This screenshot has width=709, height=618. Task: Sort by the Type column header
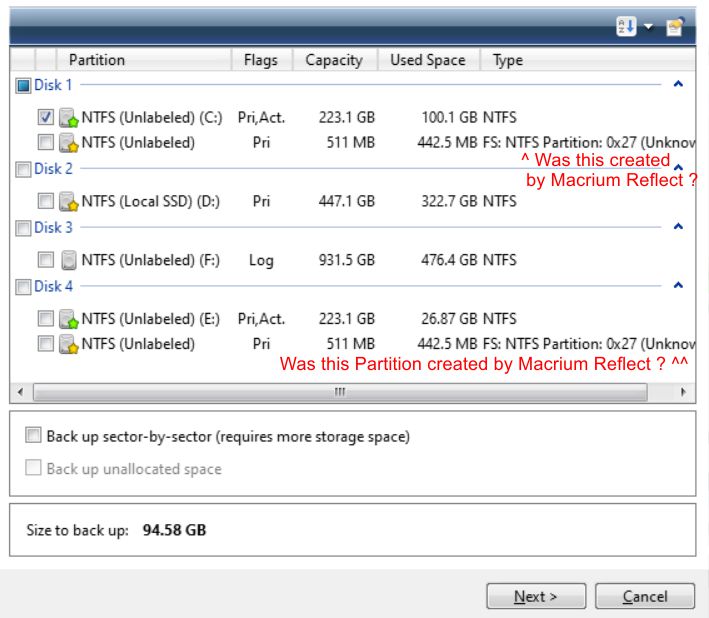[x=587, y=60]
